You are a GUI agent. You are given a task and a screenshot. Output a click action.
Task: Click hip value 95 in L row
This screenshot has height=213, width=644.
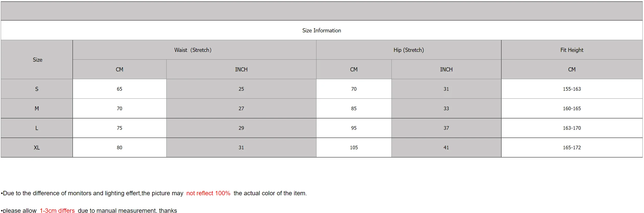pyautogui.click(x=354, y=128)
